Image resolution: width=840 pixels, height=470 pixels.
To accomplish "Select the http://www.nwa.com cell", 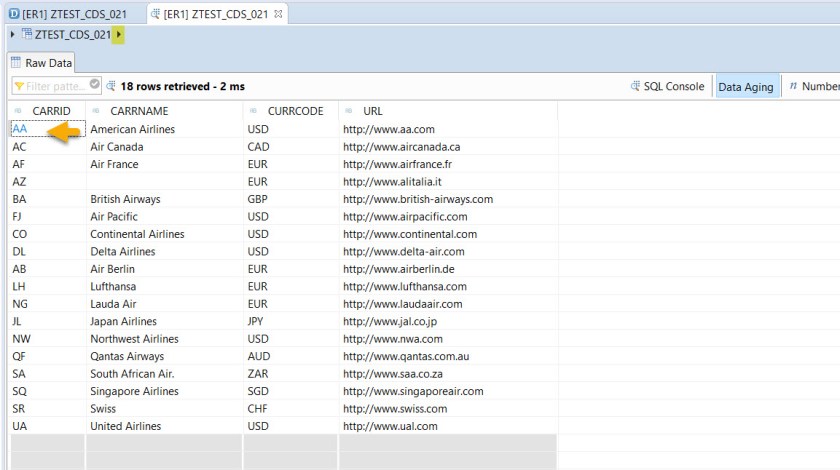I will 448,339.
